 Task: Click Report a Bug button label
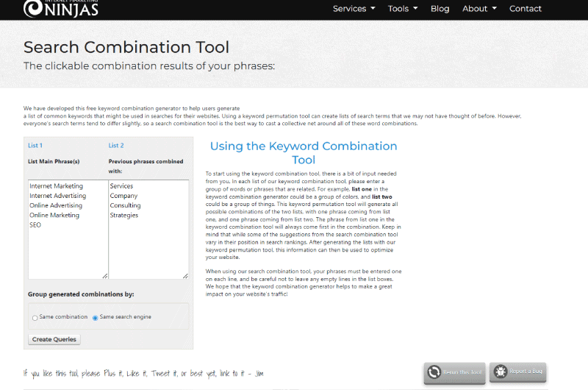(x=526, y=371)
